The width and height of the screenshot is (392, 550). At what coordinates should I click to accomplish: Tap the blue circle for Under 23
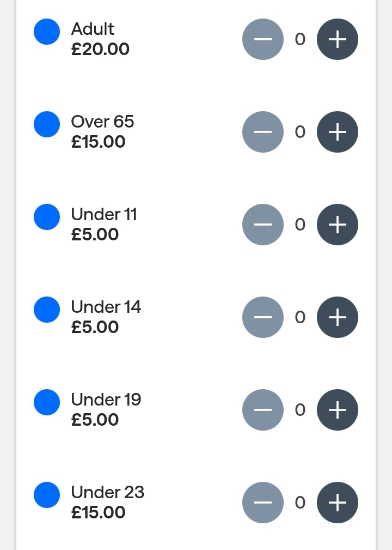pyautogui.click(x=47, y=495)
